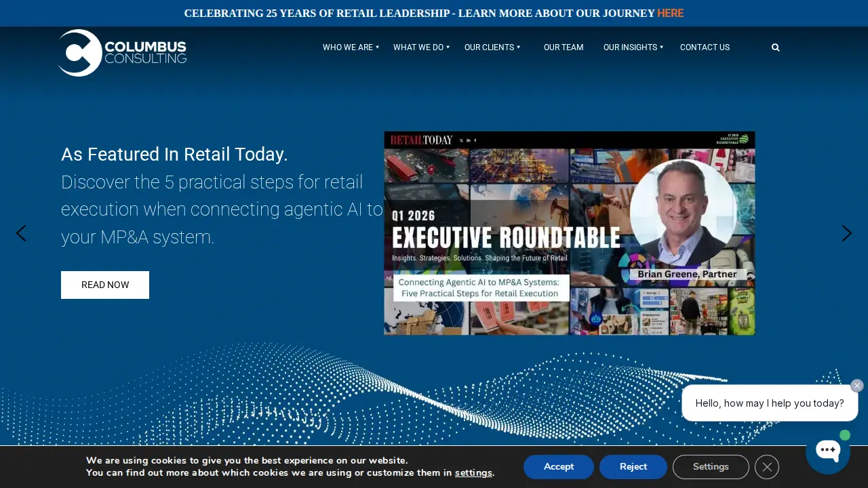Dismiss the chat greeting popup
Image resolution: width=868 pixels, height=488 pixels.
[857, 386]
